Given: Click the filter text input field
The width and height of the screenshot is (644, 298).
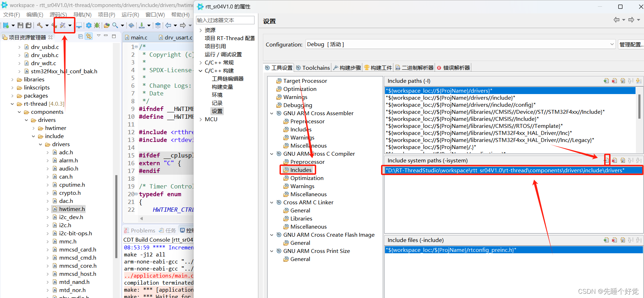Looking at the screenshot, I should coord(225,20).
